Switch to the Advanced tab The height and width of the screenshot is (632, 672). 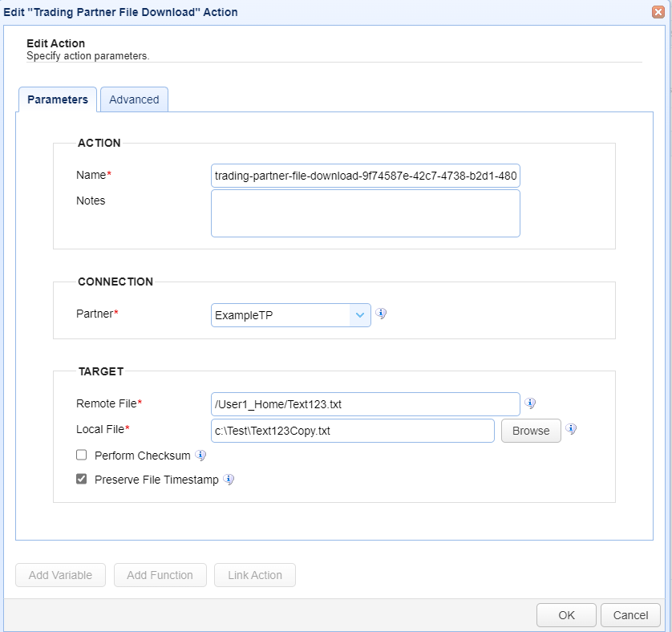tap(134, 99)
